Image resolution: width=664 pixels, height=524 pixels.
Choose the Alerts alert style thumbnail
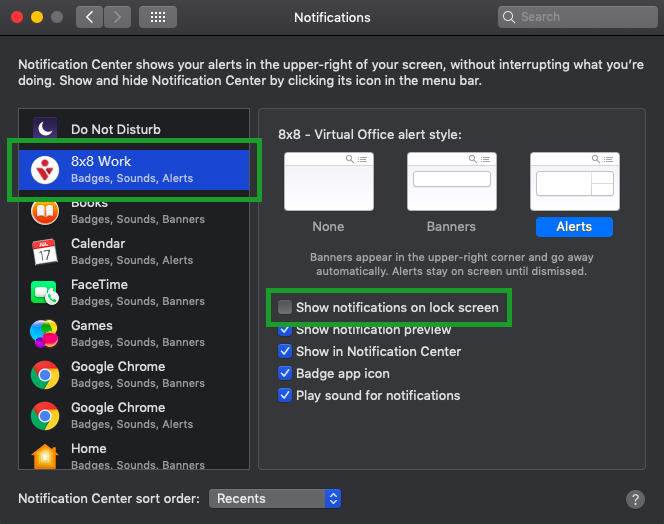575,181
